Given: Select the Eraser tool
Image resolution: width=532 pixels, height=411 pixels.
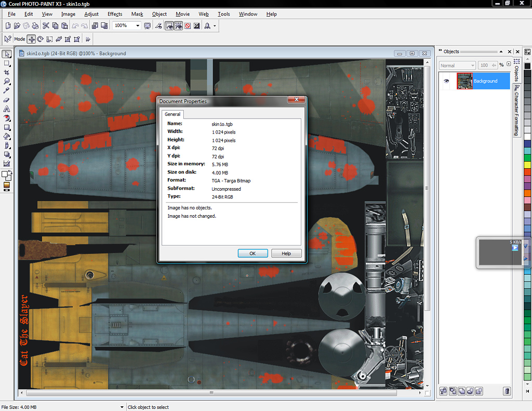Looking at the screenshot, I should [x=7, y=100].
